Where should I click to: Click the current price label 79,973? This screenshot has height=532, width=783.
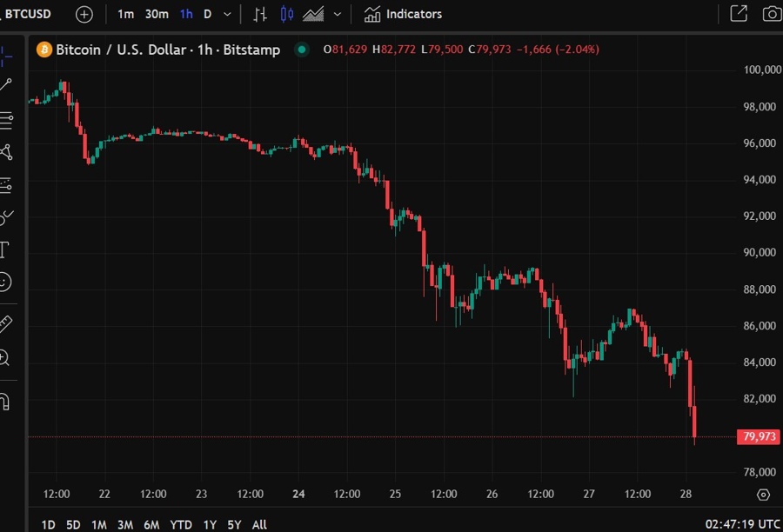(x=759, y=436)
